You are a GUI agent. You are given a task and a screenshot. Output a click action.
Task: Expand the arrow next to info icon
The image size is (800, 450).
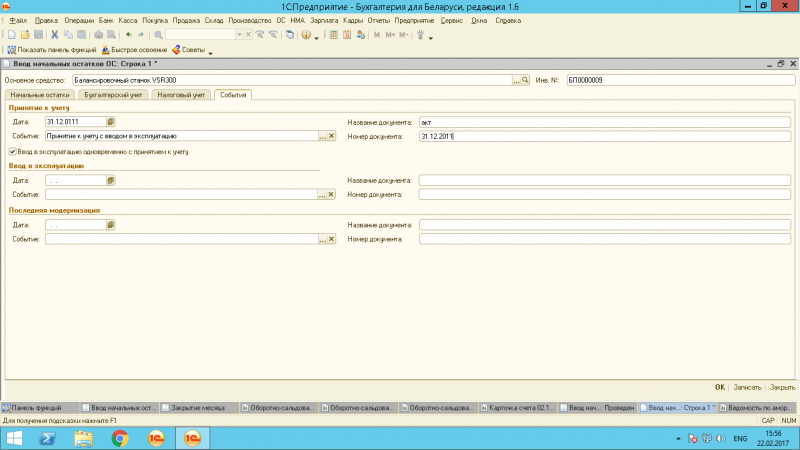[x=316, y=38]
